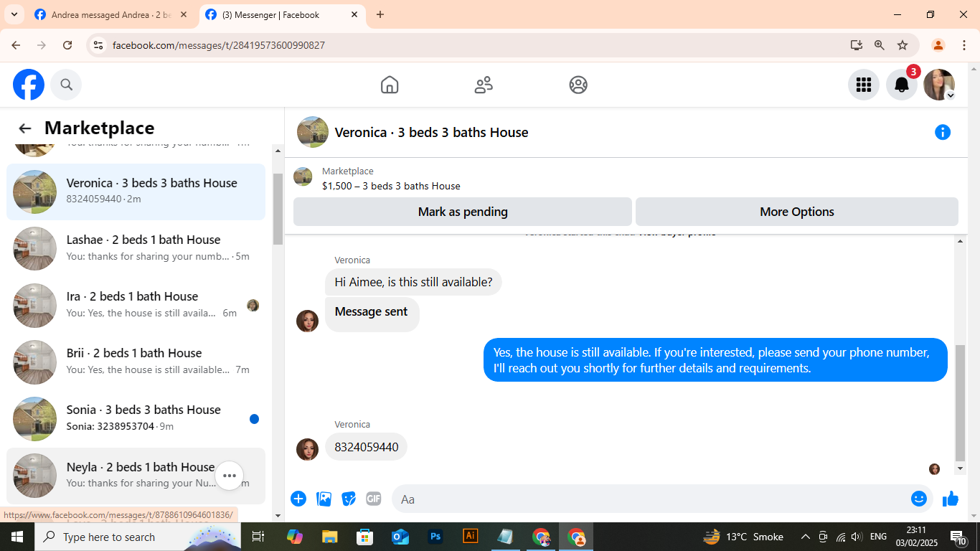Switch to the "Andrea messaged Andrea" tab
The width and height of the screenshot is (980, 551).
pyautogui.click(x=110, y=14)
